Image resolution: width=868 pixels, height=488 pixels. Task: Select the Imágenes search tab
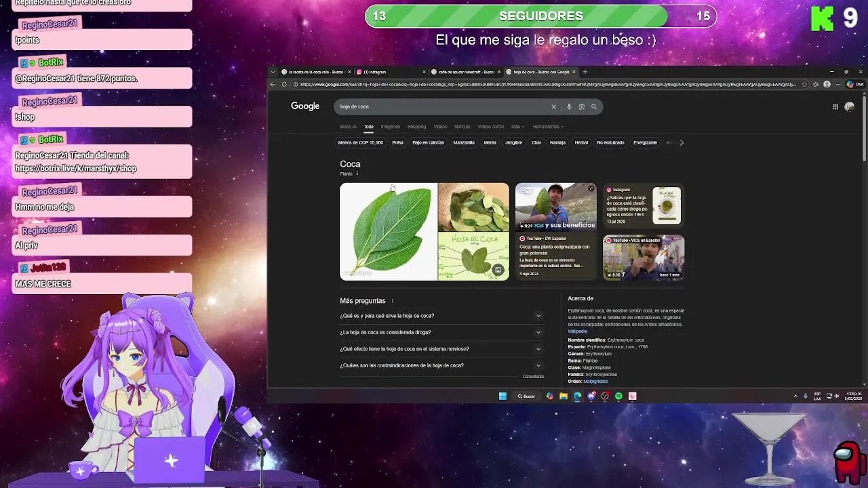pos(391,127)
